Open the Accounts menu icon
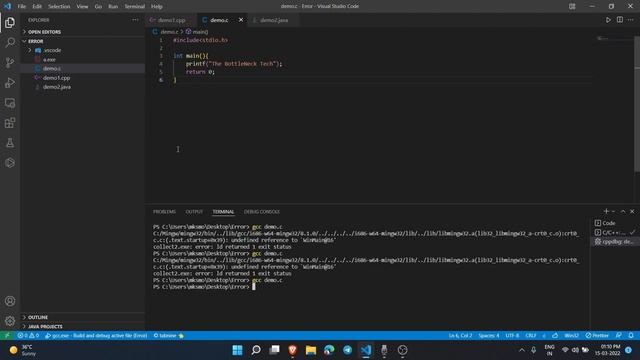The image size is (640, 360). (x=10, y=301)
